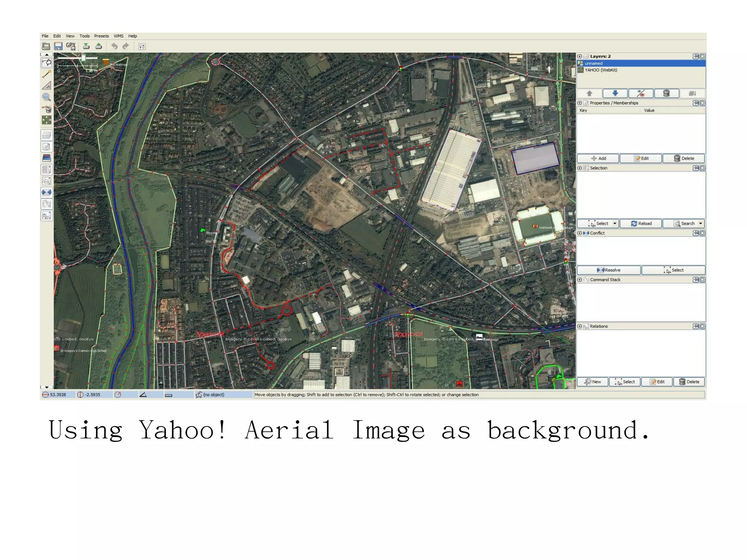Toggle the Conflict dialog on the left toolbar

(47, 193)
